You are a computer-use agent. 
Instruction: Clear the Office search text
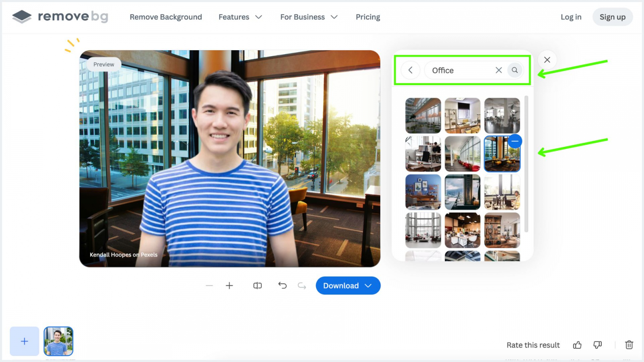click(x=499, y=70)
